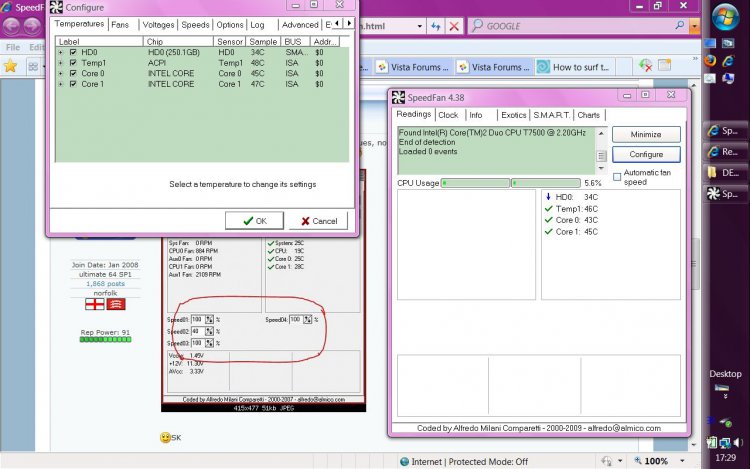Open the Clock tab in SpeedFan

coord(448,115)
